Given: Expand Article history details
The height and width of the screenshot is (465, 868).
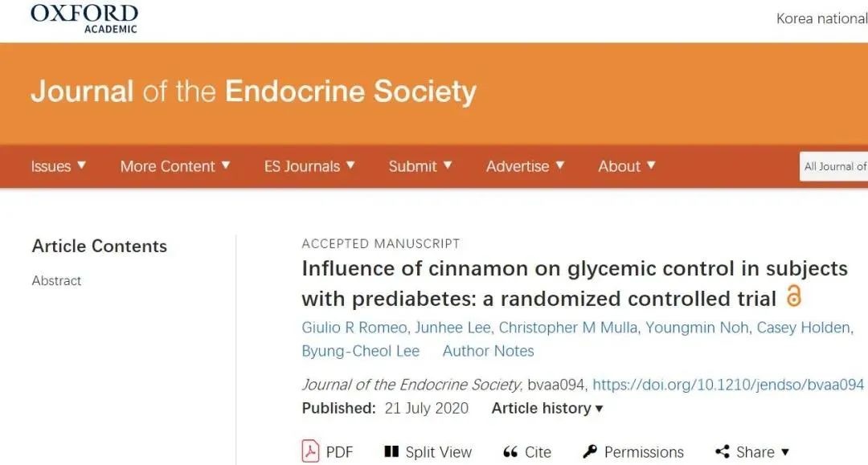Looking at the screenshot, I should [547, 408].
